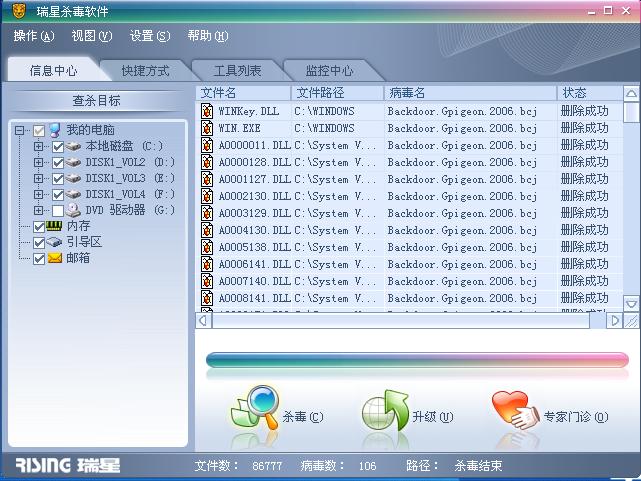
Task: Click the 查杀目标 panel header
Action: point(97,101)
